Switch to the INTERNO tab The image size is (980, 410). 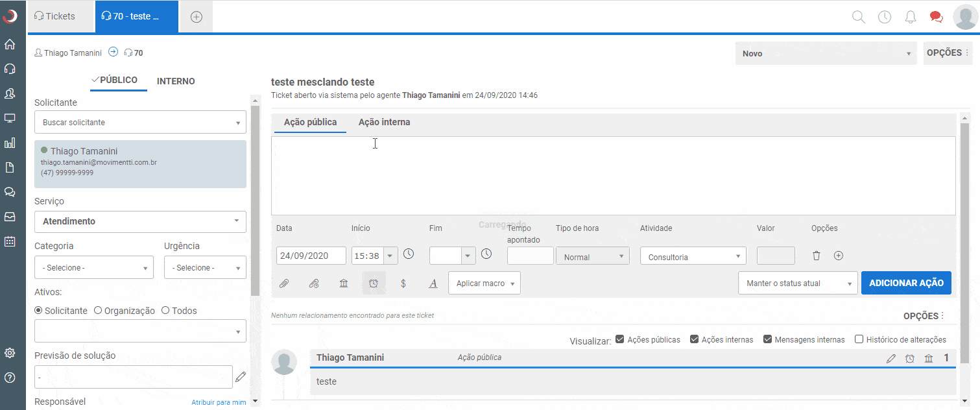(176, 81)
